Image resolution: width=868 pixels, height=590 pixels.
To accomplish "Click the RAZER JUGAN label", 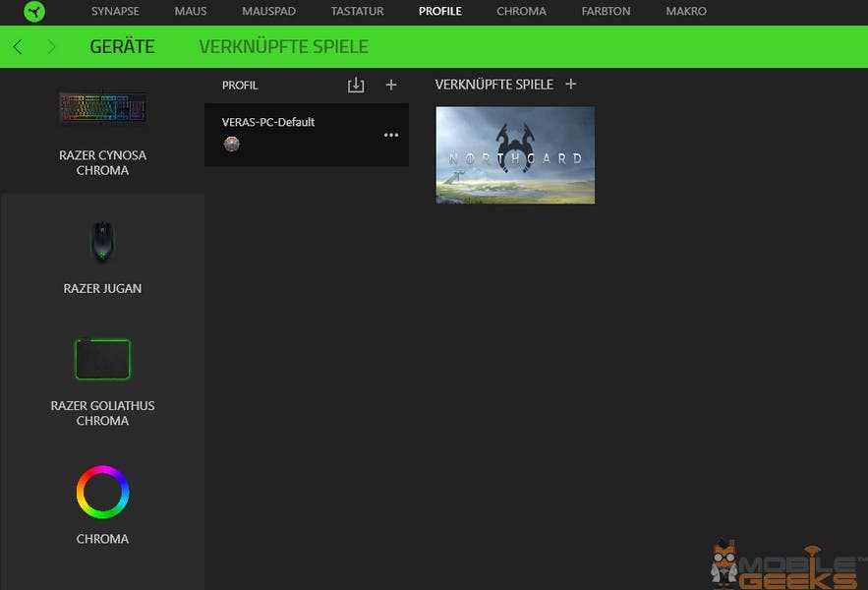I will 102,289.
